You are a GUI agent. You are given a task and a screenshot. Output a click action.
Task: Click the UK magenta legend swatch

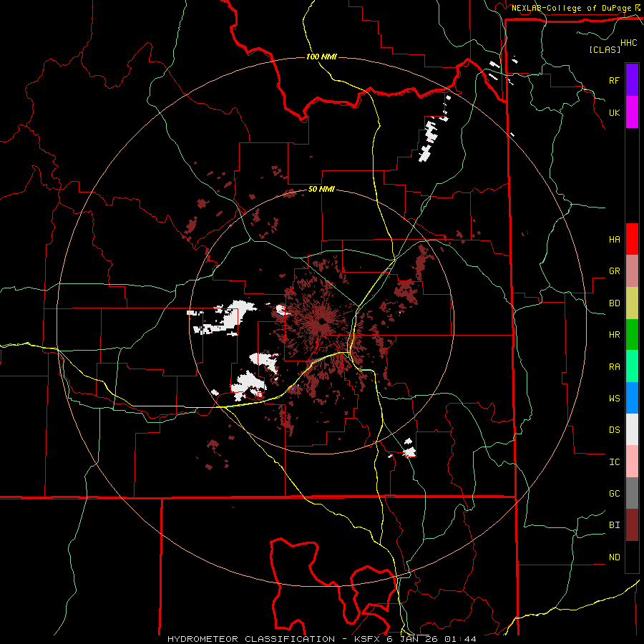(632, 112)
